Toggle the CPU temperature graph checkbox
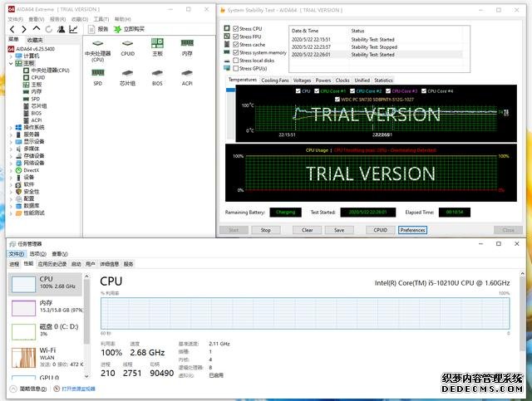The image size is (532, 401). (298, 91)
